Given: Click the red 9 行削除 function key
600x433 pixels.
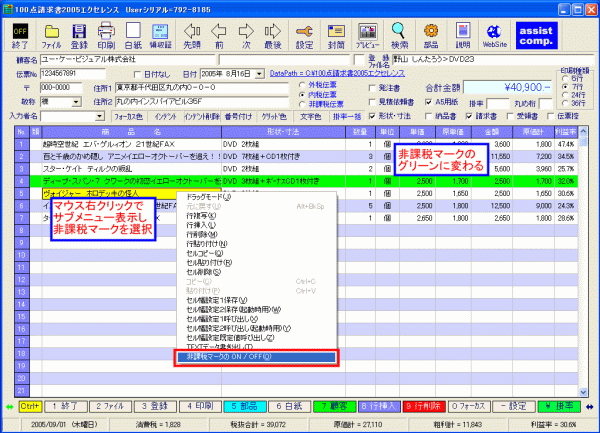Looking at the screenshot, I should click(424, 406).
